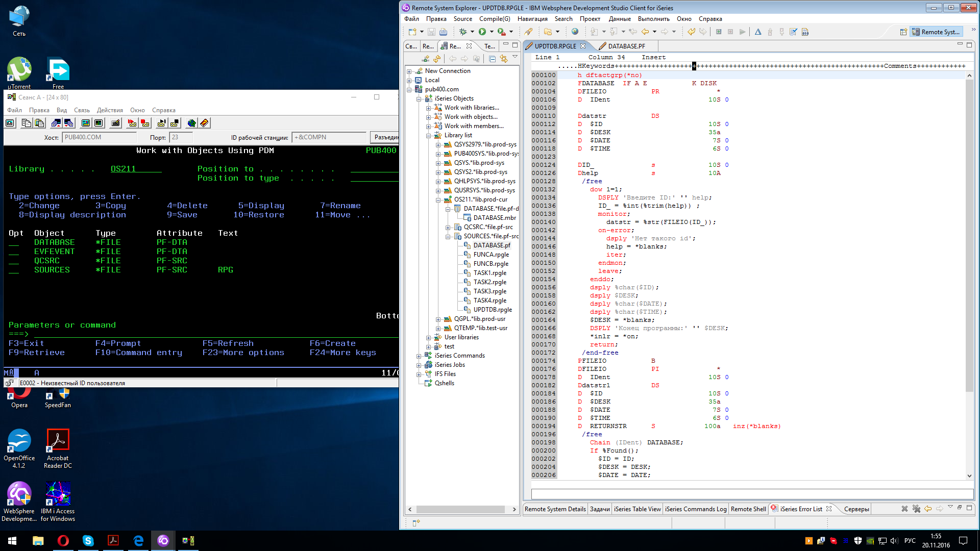
Task: Open the Связь menu in emulator session
Action: [x=82, y=110]
